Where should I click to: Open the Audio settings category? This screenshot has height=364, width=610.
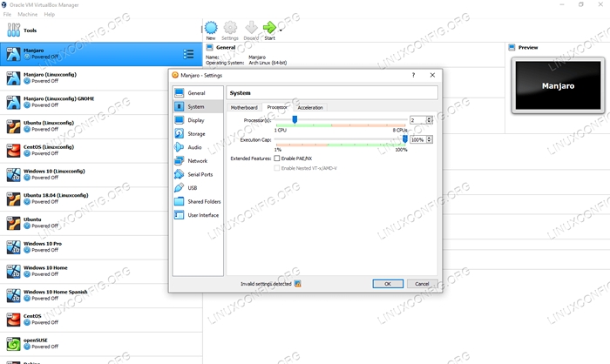[x=198, y=147]
